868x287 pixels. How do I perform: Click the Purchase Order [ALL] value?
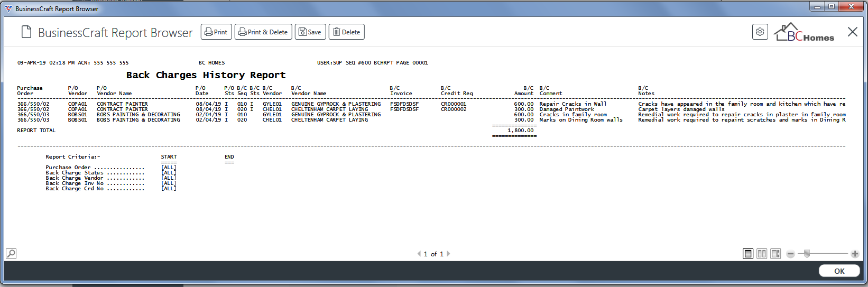coord(169,168)
